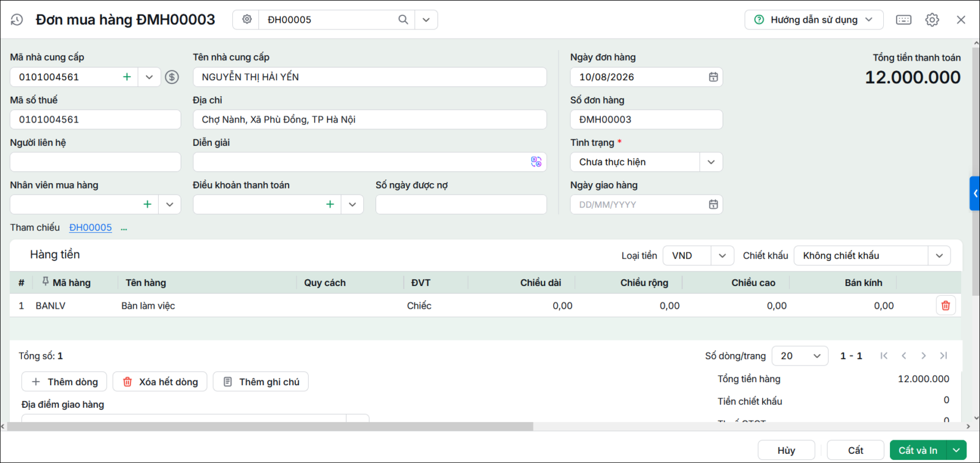The image size is (980, 463).
Task: Expand the blue side panel arrow tab
Action: tap(975, 194)
